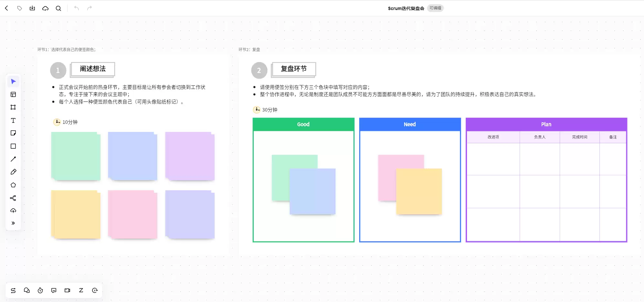This screenshot has width=644, height=302.
Task: Select the mind map tool
Action: (13, 198)
